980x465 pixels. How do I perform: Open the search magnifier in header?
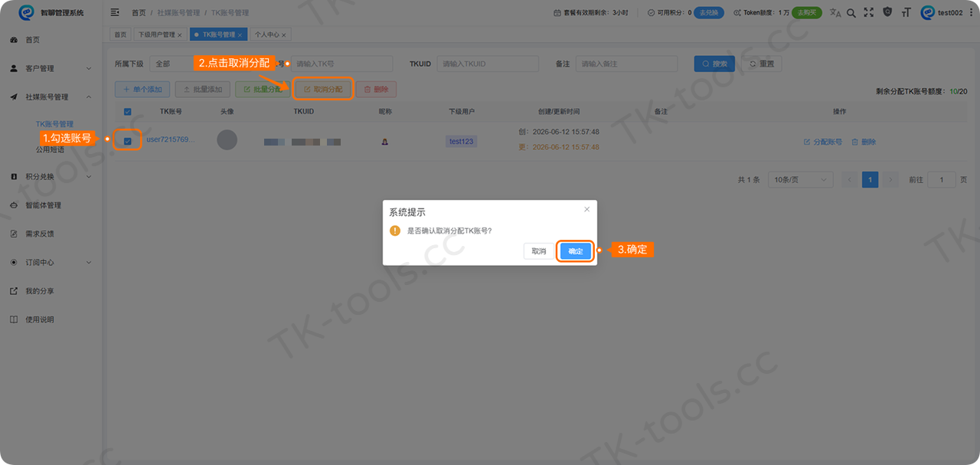tap(851, 12)
